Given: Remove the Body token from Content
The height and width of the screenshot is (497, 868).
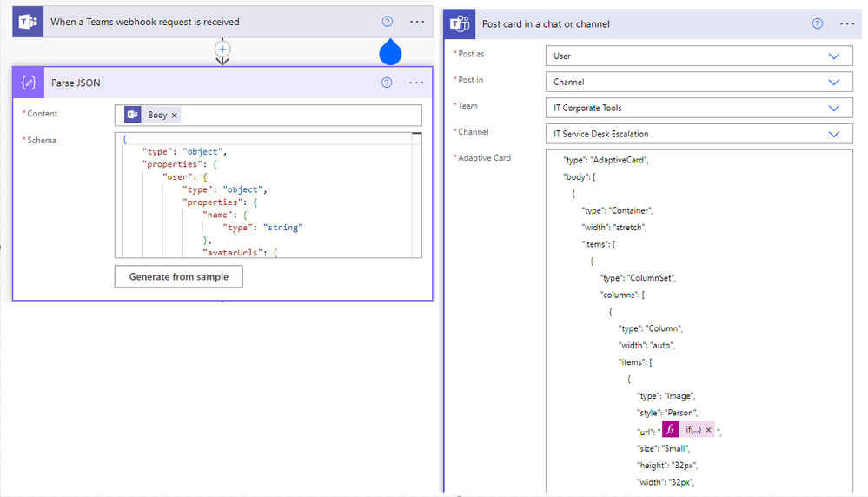Looking at the screenshot, I should click(x=175, y=115).
